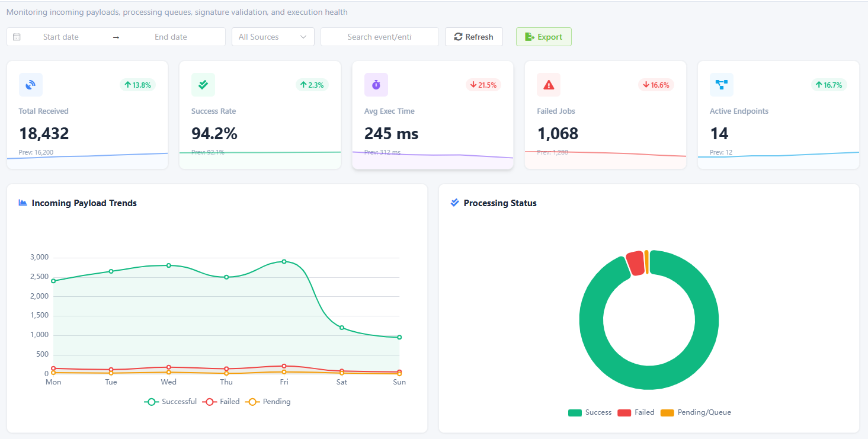Click the Active Endpoints network icon
The width and height of the screenshot is (868, 439).
(x=722, y=85)
